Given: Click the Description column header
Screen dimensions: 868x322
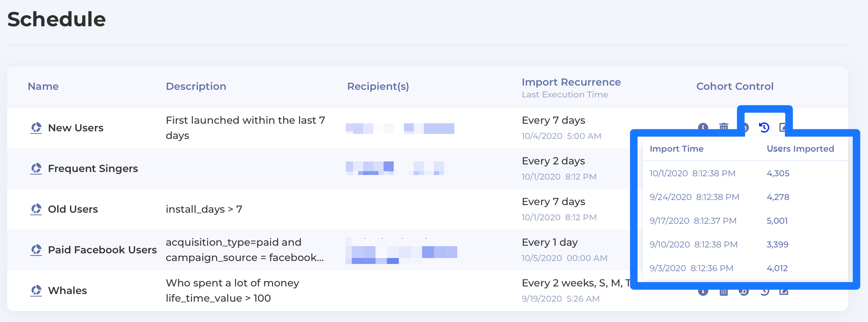Looking at the screenshot, I should [196, 86].
